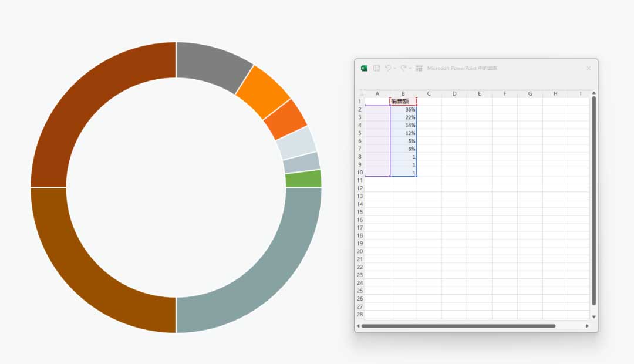Select the cell showing 22%
This screenshot has width=634, height=364.
403,117
